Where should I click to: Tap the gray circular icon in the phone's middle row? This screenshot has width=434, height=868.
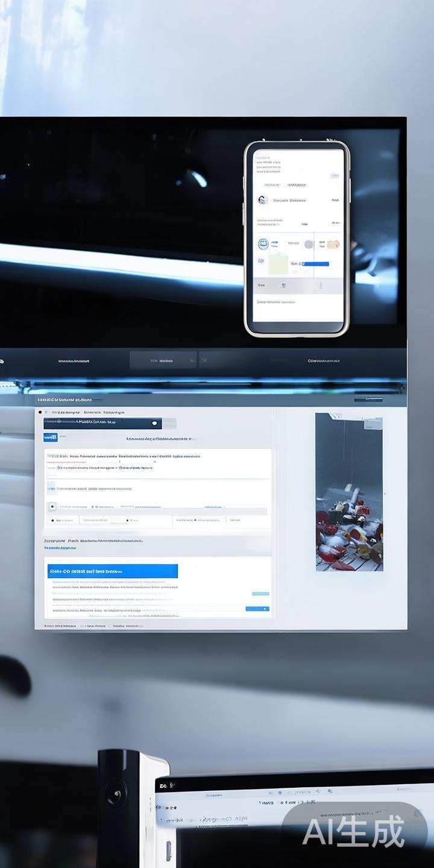coord(309,244)
